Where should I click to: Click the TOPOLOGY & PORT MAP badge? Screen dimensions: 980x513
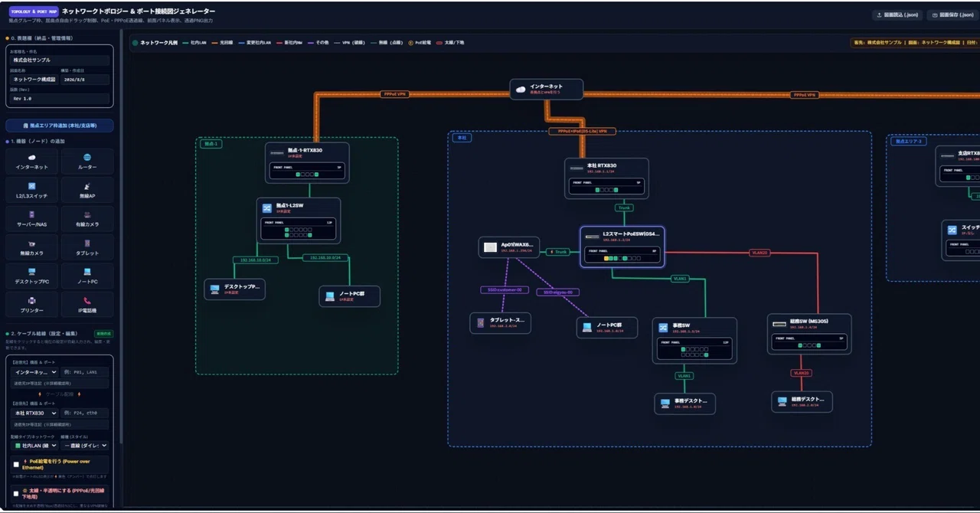[32, 11]
